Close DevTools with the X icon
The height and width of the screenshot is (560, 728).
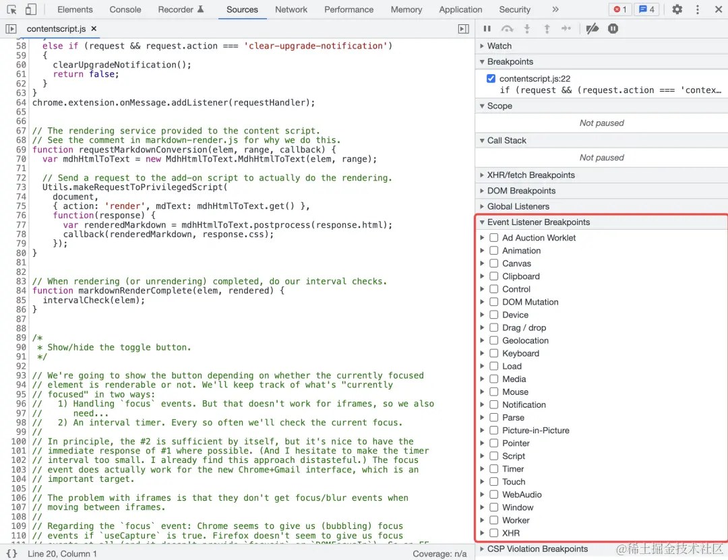719,9
